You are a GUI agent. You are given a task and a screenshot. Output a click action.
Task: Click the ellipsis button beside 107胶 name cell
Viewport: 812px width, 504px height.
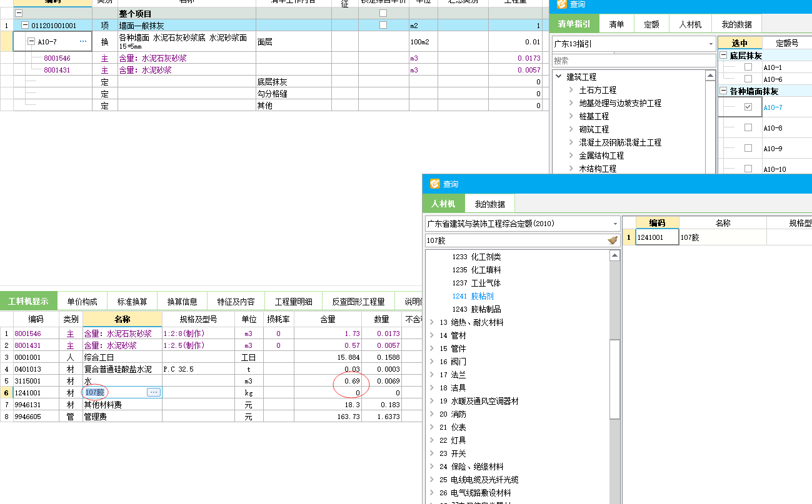[154, 392]
